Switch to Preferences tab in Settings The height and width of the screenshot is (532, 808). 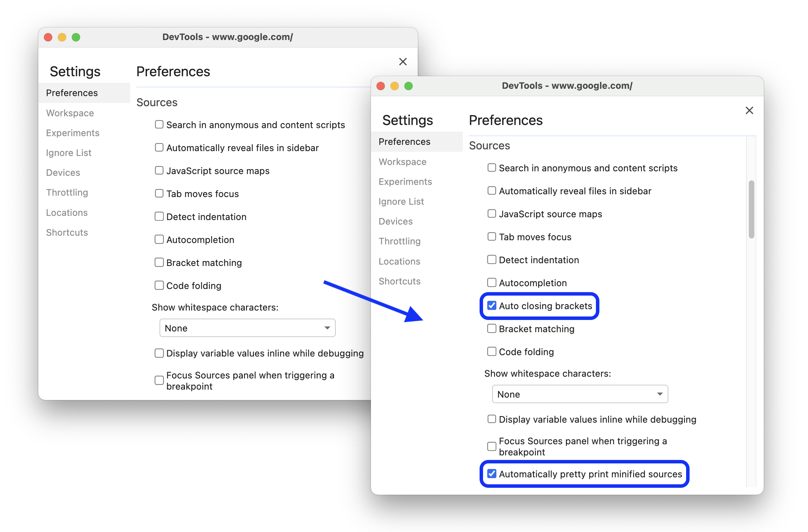pos(404,141)
